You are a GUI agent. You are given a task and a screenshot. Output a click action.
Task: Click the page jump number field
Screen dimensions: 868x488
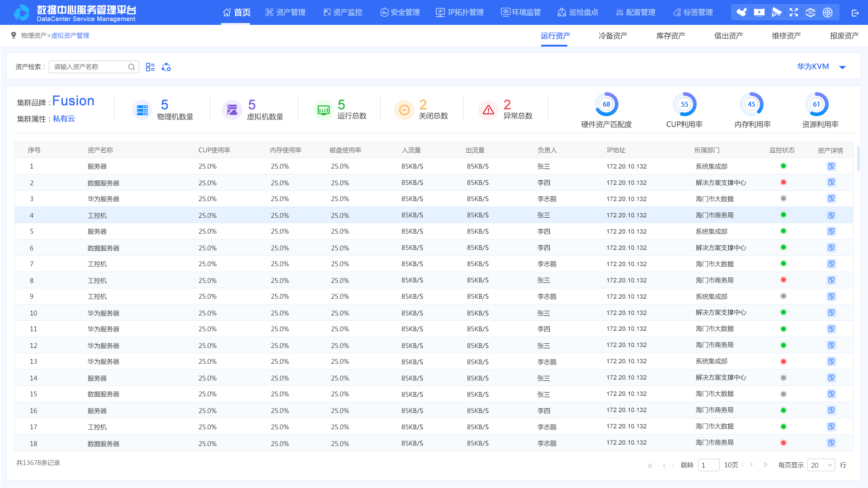tap(708, 465)
